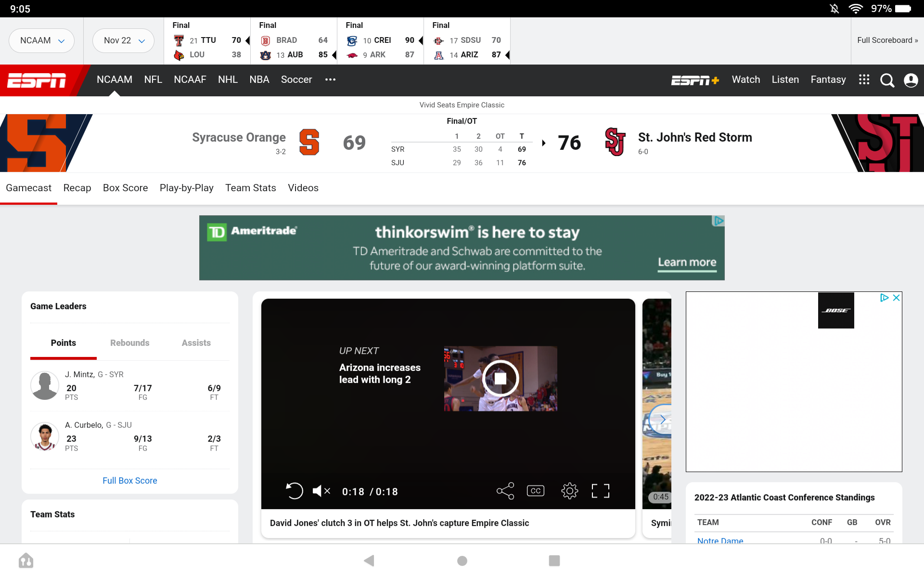Screen dimensions: 924x578
Task: Switch to the Box Score tab
Action: pos(125,188)
